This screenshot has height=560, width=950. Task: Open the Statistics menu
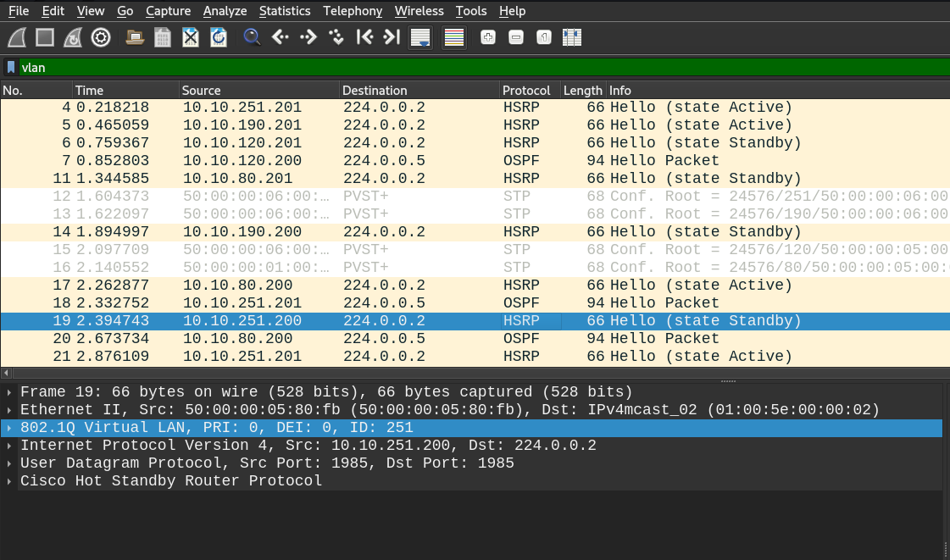coord(285,11)
